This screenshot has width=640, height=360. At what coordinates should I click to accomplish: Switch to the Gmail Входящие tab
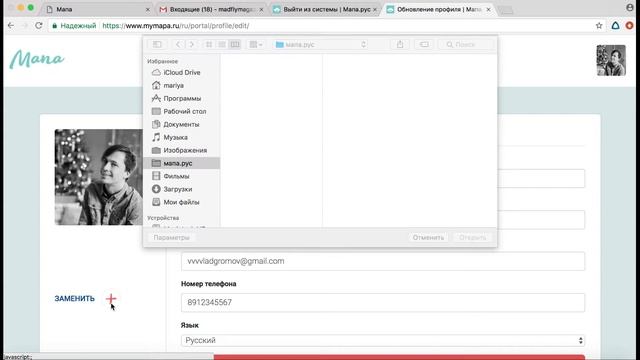[210, 9]
